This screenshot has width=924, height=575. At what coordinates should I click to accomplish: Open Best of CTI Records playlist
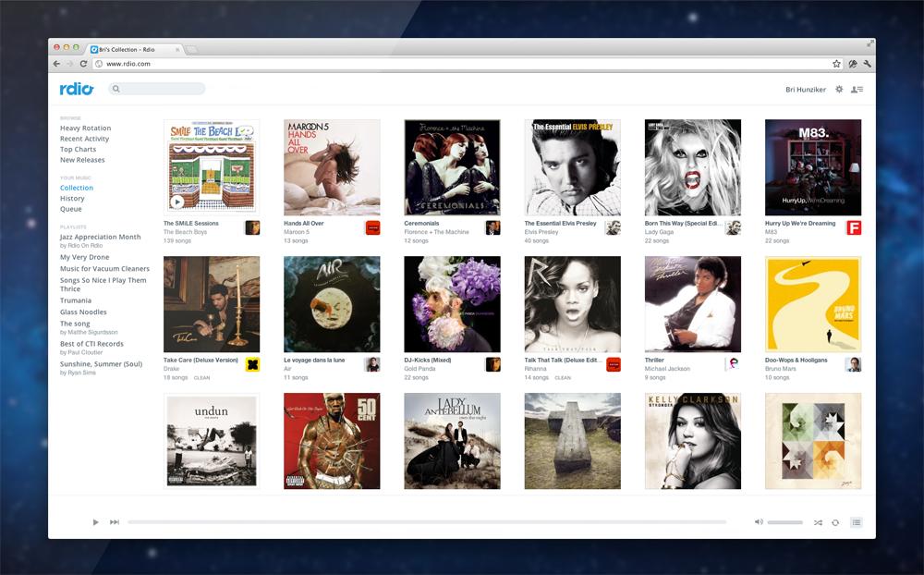pyautogui.click(x=91, y=344)
